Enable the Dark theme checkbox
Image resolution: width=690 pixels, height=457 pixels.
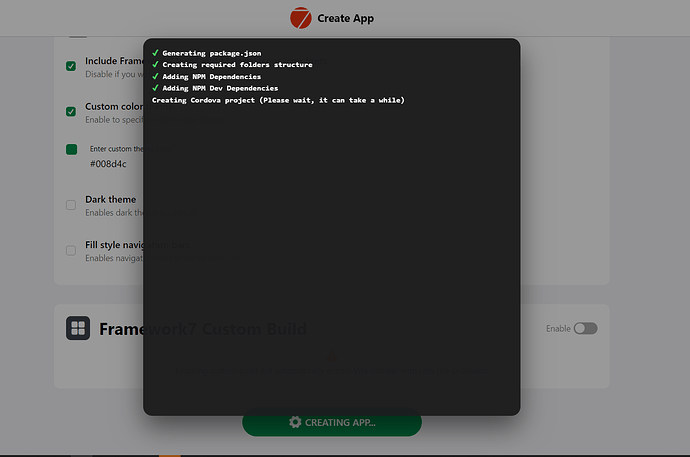point(71,205)
